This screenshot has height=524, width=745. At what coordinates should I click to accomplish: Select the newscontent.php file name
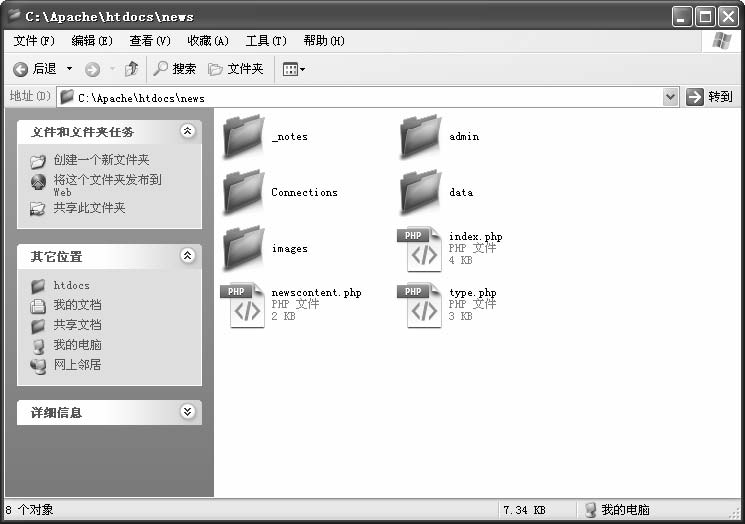[316, 293]
